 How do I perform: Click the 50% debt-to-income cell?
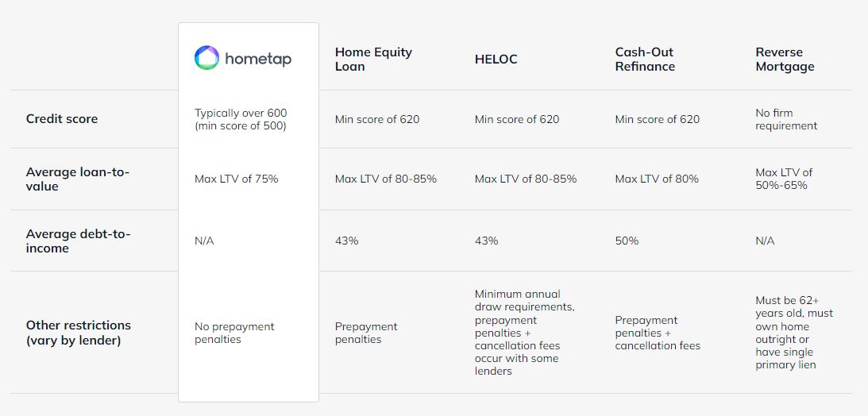pyautogui.click(x=627, y=241)
